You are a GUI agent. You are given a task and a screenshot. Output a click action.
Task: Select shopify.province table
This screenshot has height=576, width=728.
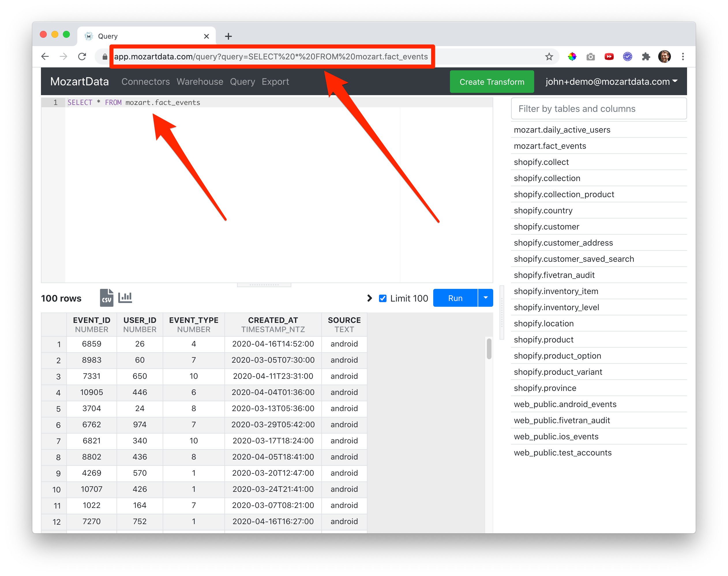599,388
